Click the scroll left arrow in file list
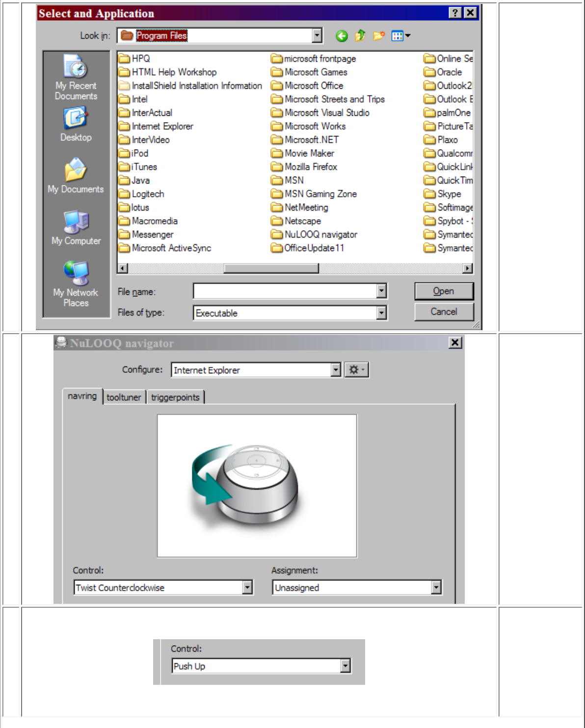This screenshot has height=728, width=585. click(123, 268)
